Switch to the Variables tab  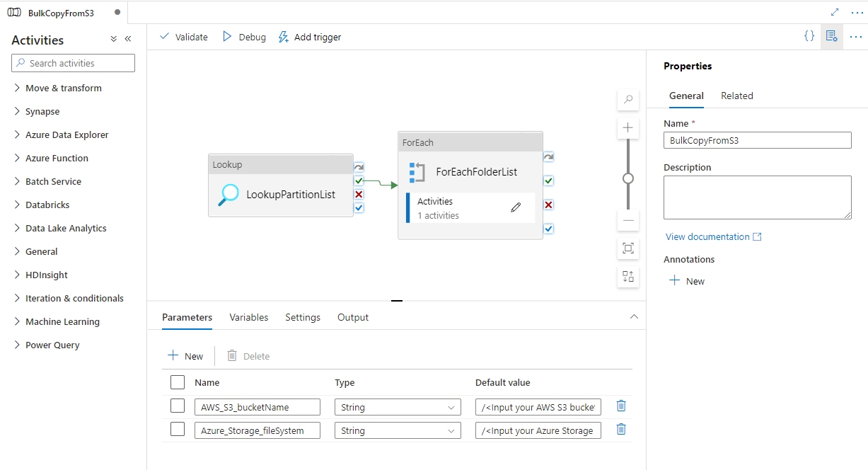coord(248,317)
